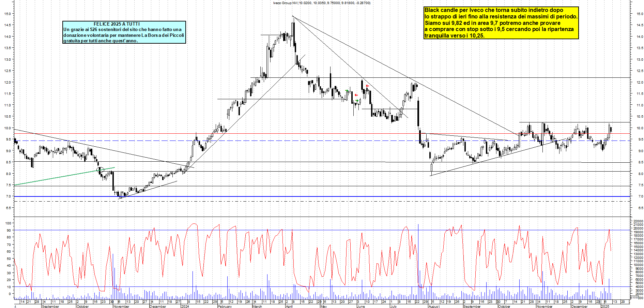Select the "5000" volume scale value

pyautogui.click(x=639, y=283)
